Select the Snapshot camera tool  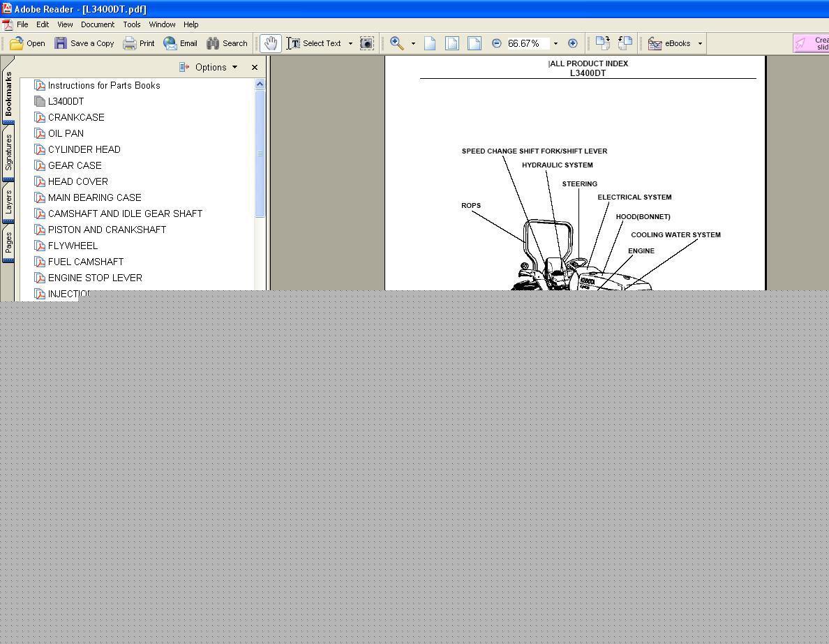click(367, 43)
